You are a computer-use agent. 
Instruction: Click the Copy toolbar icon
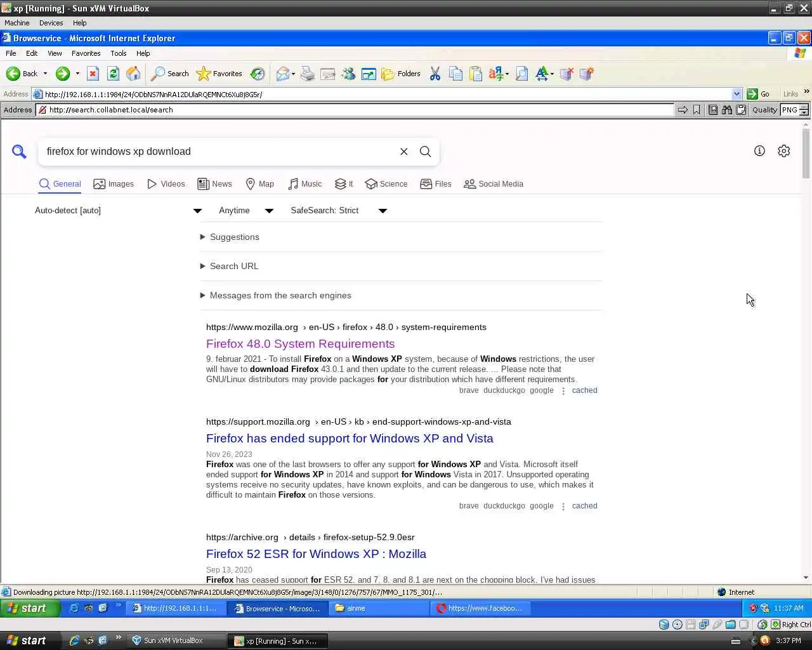coord(455,74)
